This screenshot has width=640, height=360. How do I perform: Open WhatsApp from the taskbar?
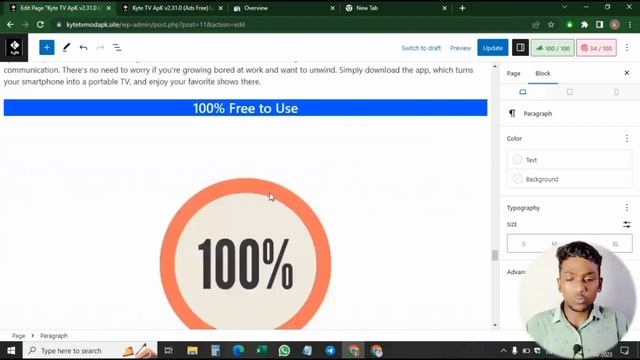point(284,351)
